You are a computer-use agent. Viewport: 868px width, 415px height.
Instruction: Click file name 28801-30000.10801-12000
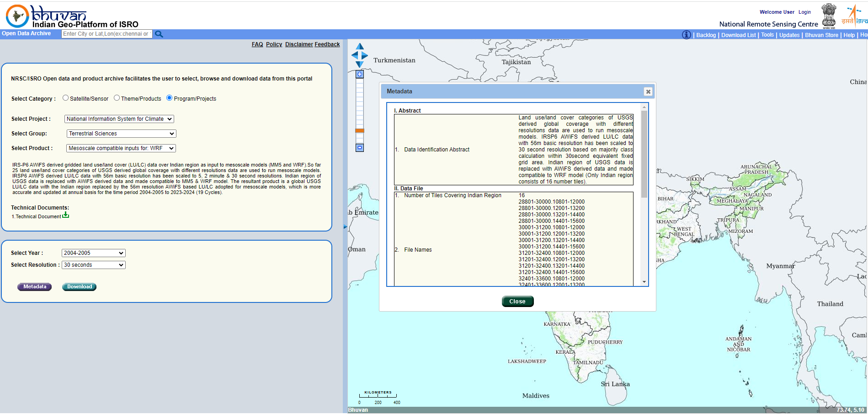551,202
